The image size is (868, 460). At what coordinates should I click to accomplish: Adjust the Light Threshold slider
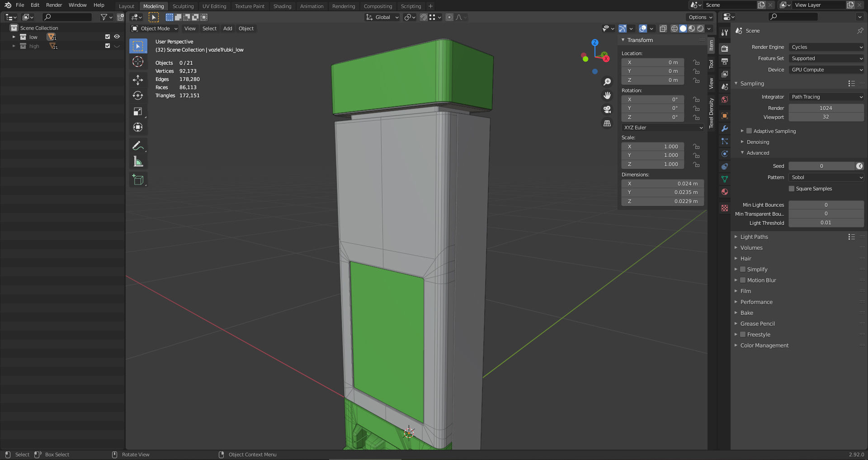pyautogui.click(x=826, y=223)
